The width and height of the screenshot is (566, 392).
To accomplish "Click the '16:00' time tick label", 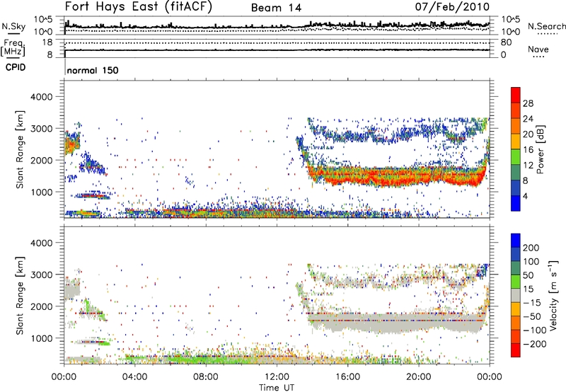I will 347,377.
